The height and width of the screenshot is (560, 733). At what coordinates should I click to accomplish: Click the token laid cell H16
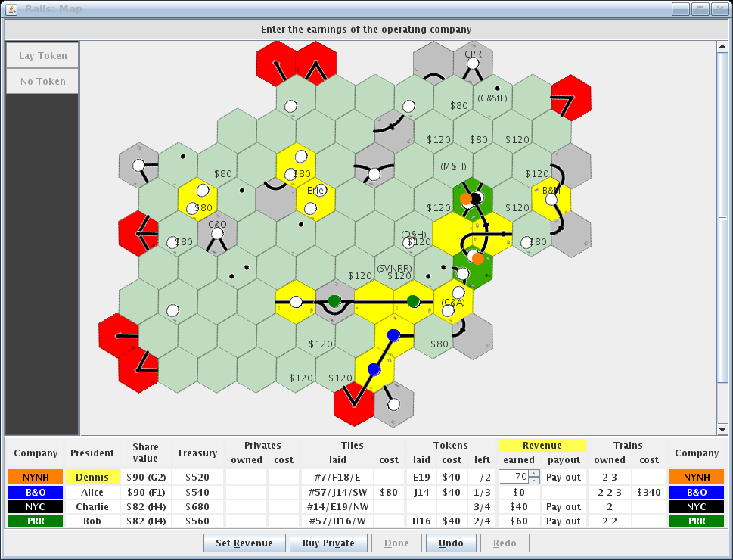[421, 521]
